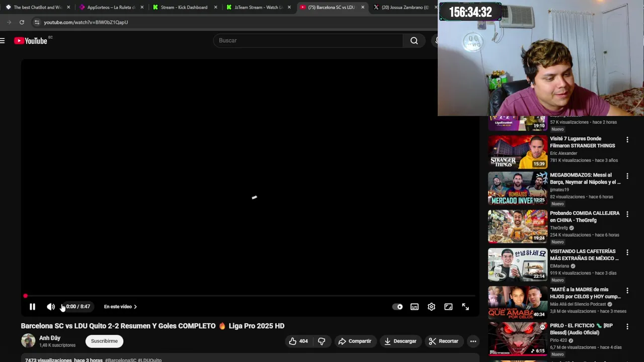
Task: Open options menu for MEGABOMBAZOS video
Action: pos(627,176)
